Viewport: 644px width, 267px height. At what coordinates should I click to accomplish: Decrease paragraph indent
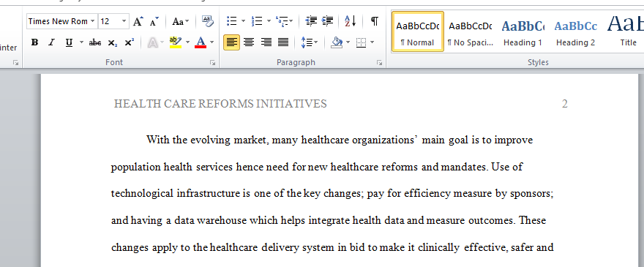(311, 21)
